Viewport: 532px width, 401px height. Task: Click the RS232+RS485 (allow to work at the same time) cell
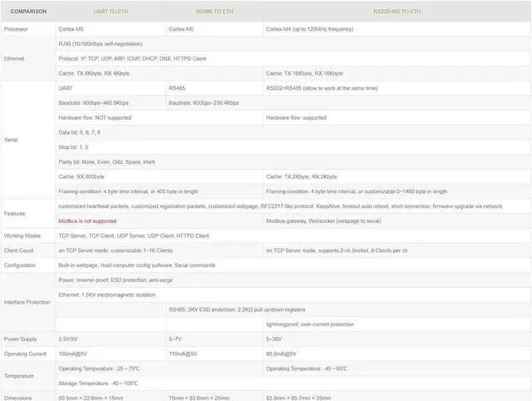click(x=397, y=88)
